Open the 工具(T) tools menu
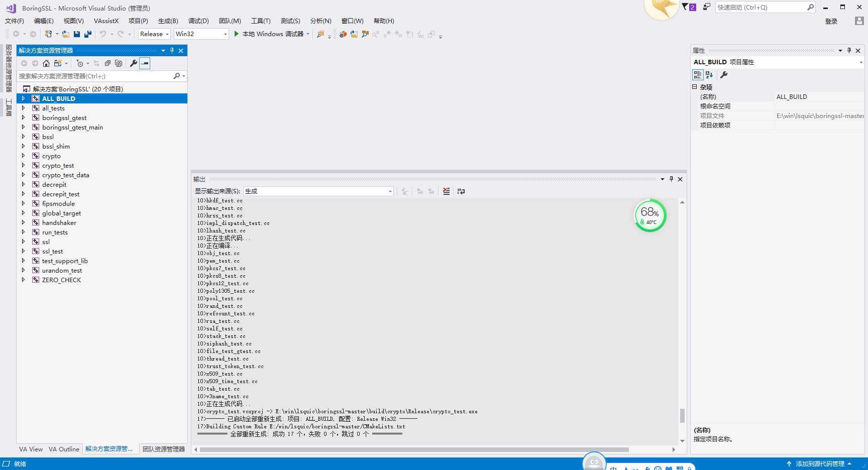868x470 pixels. click(x=261, y=21)
